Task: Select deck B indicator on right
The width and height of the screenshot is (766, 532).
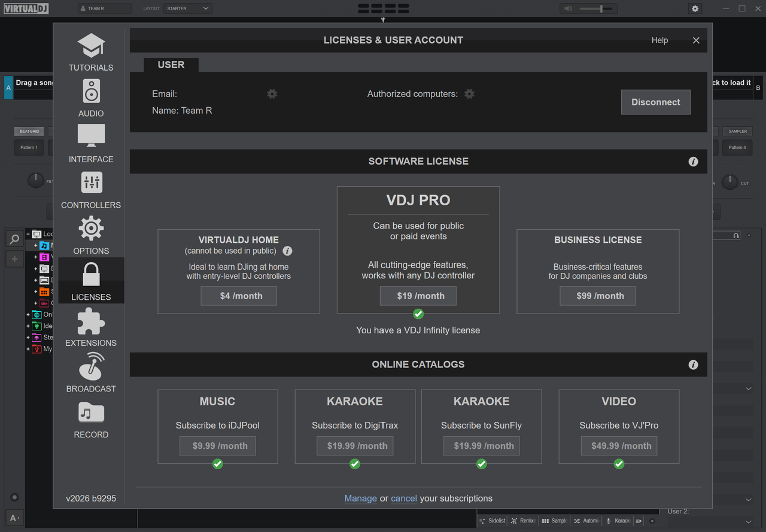Action: click(x=758, y=87)
